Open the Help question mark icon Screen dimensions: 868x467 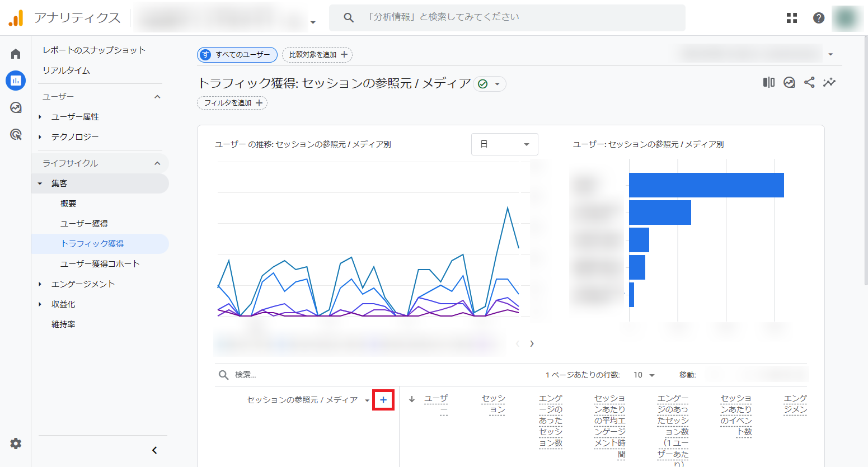(x=818, y=18)
